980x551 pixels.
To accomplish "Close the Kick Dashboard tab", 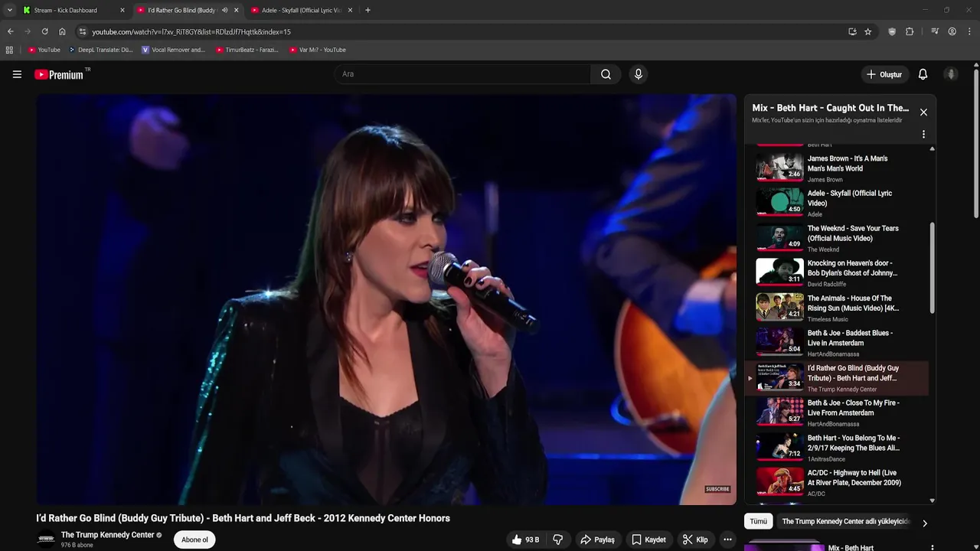I will point(122,10).
